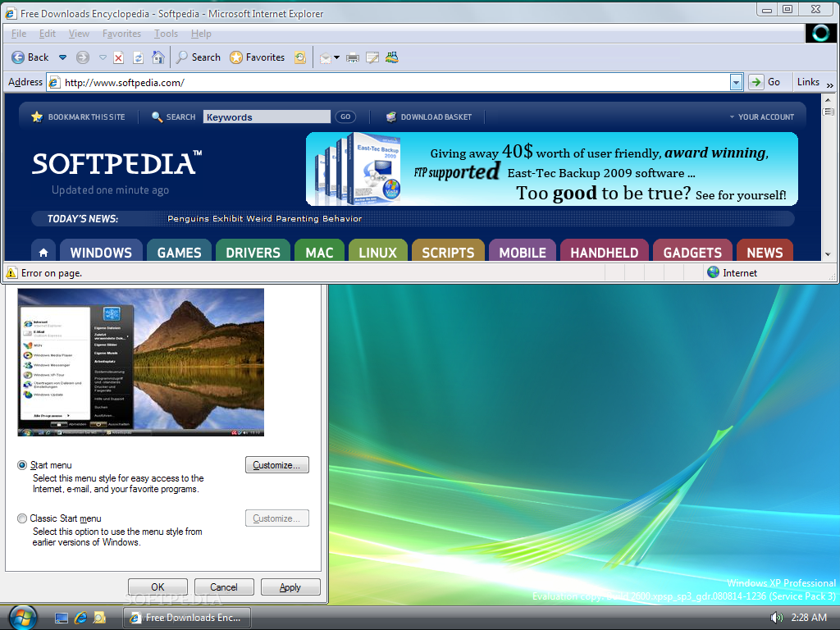Switch to the SCRIPTS tab

point(448,253)
